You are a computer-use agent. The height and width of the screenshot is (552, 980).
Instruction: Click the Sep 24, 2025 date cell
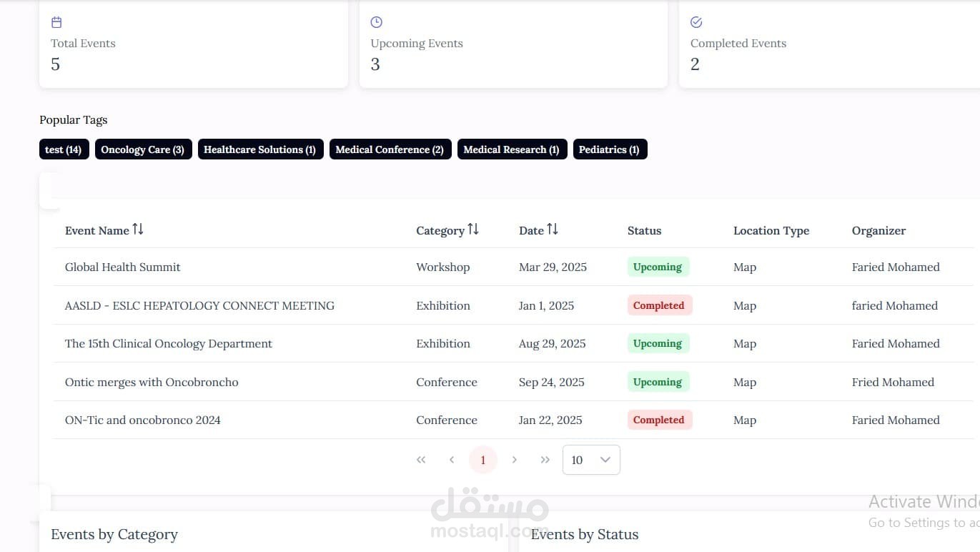tap(551, 383)
